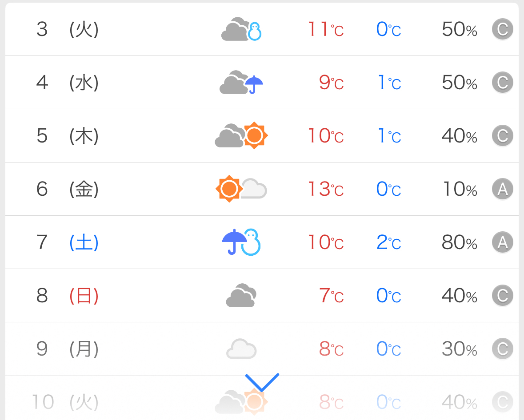The width and height of the screenshot is (524, 420).
Task: Click the reliability badge A for day 6
Action: click(502, 189)
